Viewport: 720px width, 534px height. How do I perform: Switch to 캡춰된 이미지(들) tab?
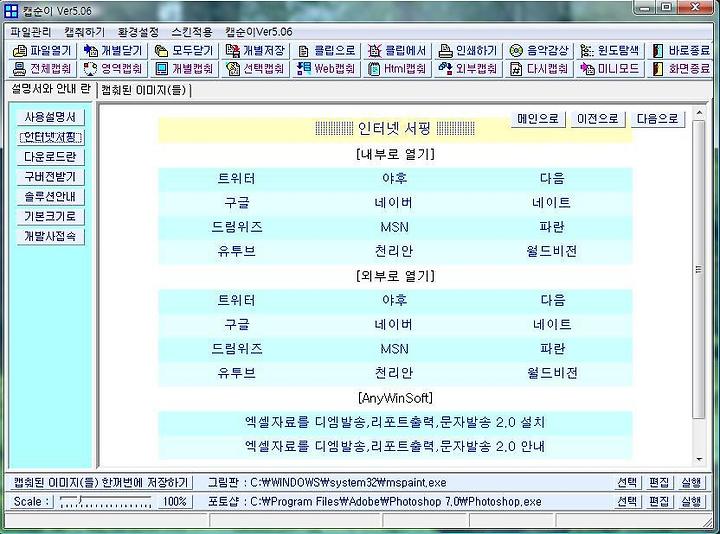[144, 90]
